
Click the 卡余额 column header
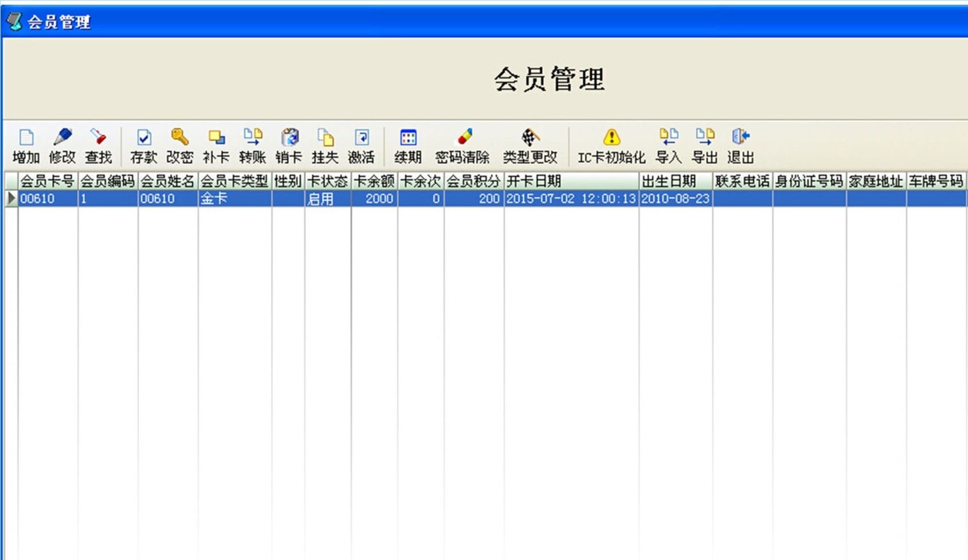click(374, 182)
